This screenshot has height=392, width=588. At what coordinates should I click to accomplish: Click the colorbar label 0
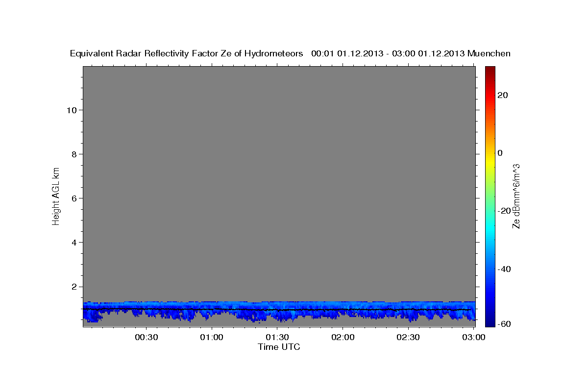click(500, 153)
